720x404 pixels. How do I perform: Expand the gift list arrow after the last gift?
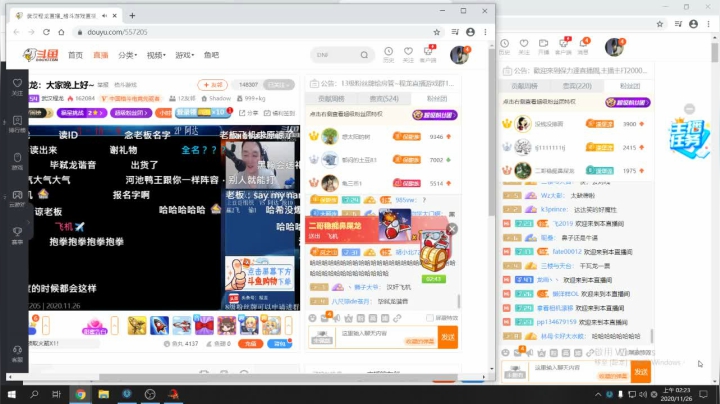coord(288,325)
